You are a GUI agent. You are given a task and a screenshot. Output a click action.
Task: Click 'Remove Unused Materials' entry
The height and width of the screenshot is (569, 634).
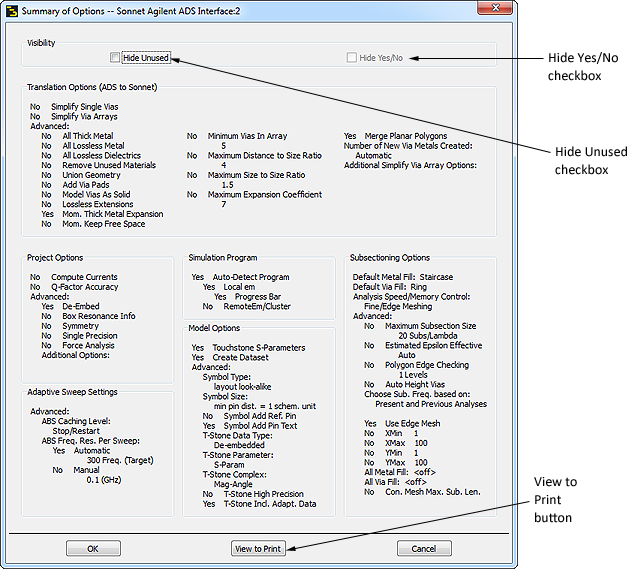pyautogui.click(x=109, y=165)
